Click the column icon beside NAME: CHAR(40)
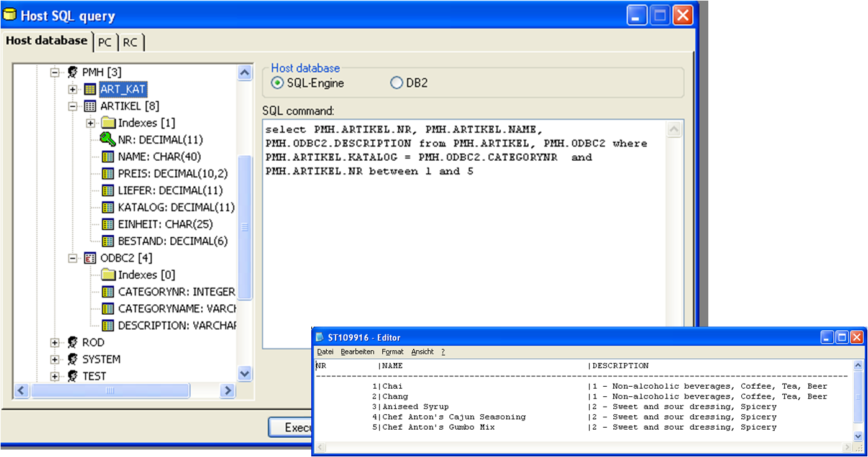Screen dimensions: 868x457 pyautogui.click(x=107, y=156)
